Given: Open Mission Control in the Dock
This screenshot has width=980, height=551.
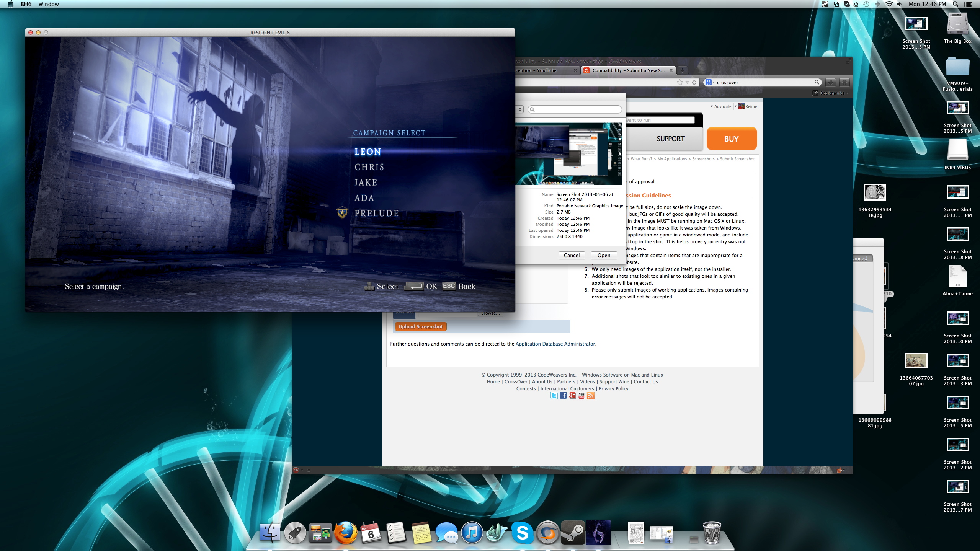Looking at the screenshot, I should pos(320,532).
